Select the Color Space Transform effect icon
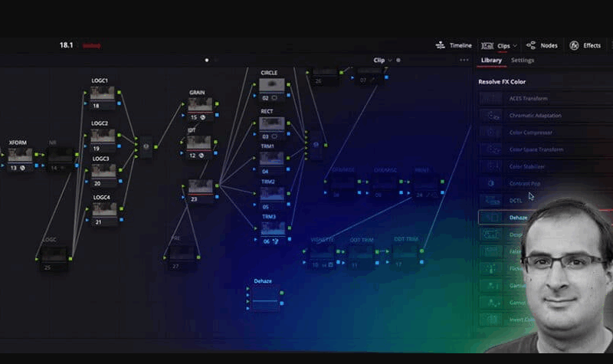 [490, 149]
